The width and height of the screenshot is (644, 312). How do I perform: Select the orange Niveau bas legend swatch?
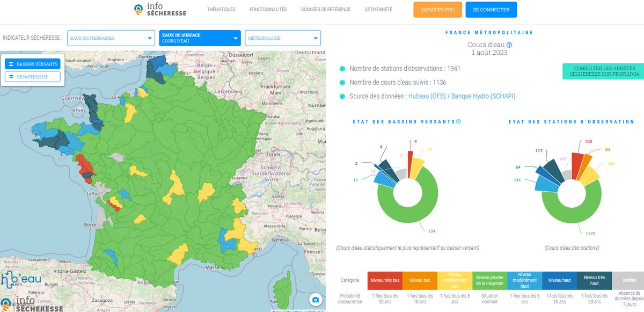click(x=420, y=280)
